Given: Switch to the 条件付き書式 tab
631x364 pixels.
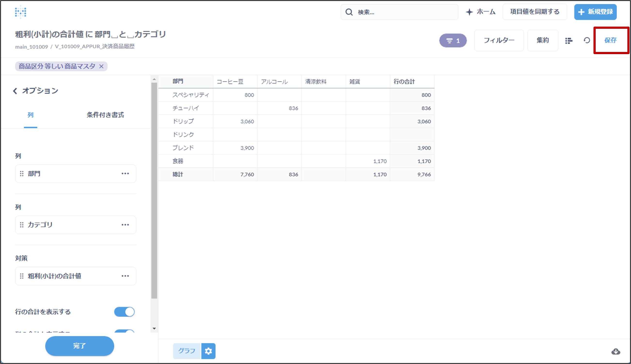Looking at the screenshot, I should pyautogui.click(x=105, y=115).
